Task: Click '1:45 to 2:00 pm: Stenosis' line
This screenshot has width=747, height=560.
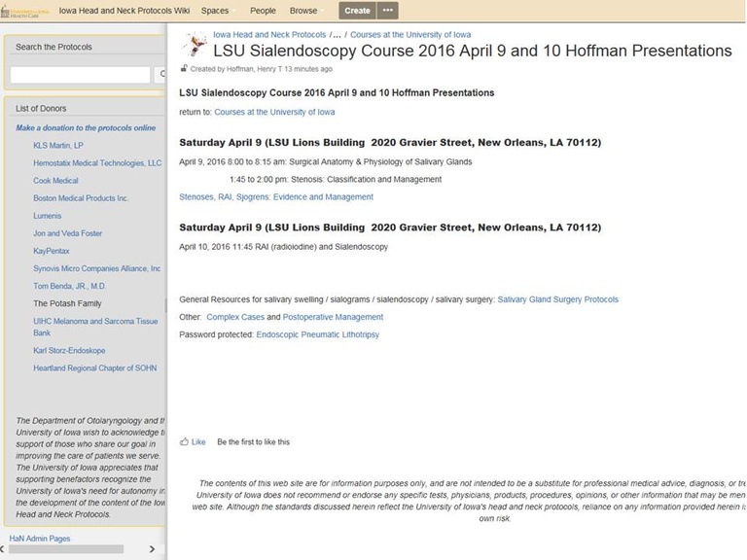Action: click(336, 180)
